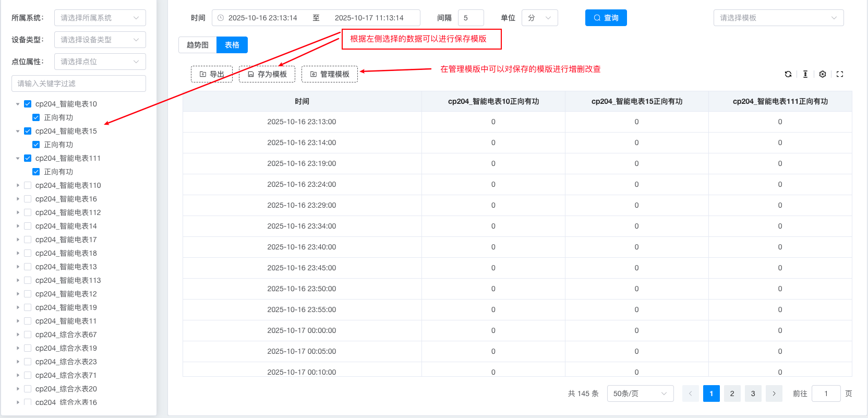The width and height of the screenshot is (868, 418).
Task: Click the 查询 search button
Action: [606, 18]
